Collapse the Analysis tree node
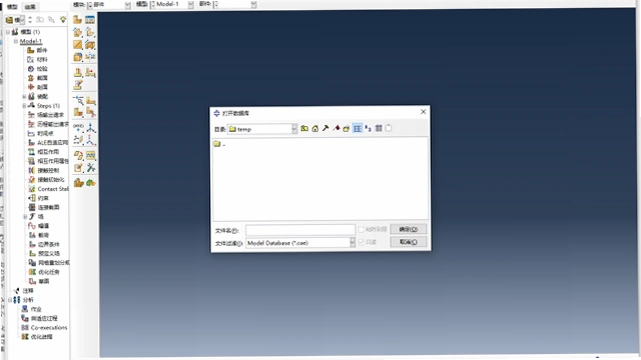 tap(9, 300)
